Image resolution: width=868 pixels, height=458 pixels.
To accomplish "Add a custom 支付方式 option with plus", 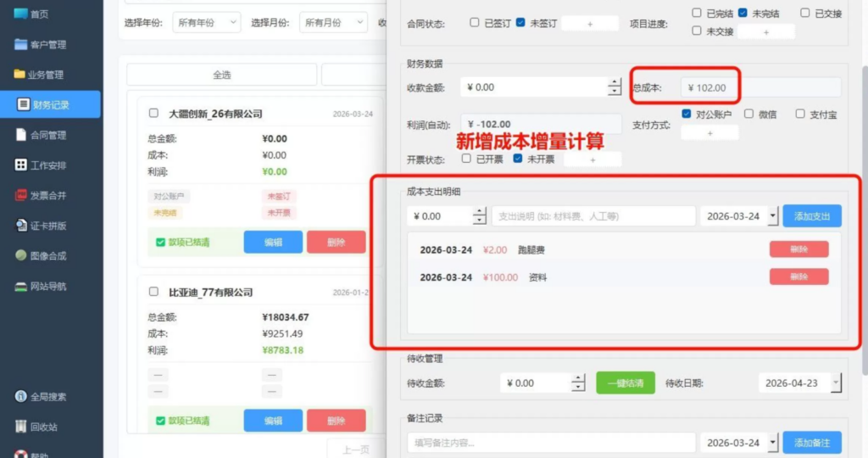I will click(x=709, y=133).
